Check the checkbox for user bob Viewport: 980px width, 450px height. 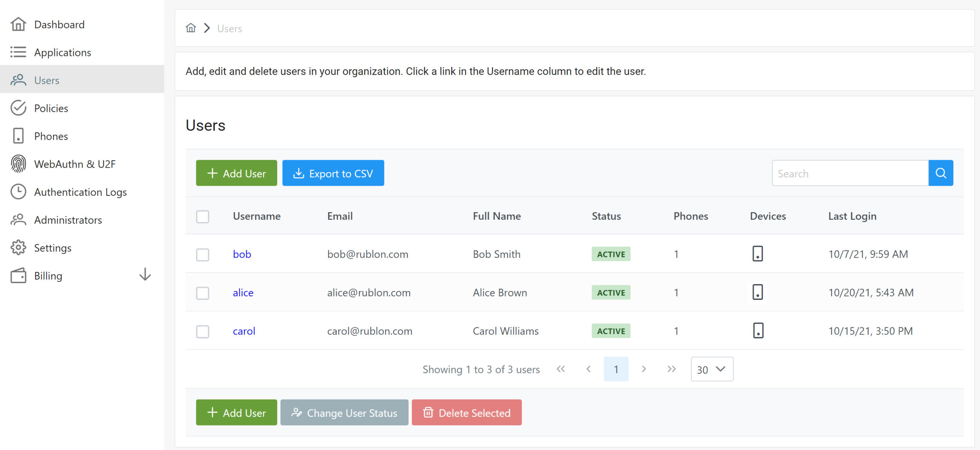coord(203,255)
